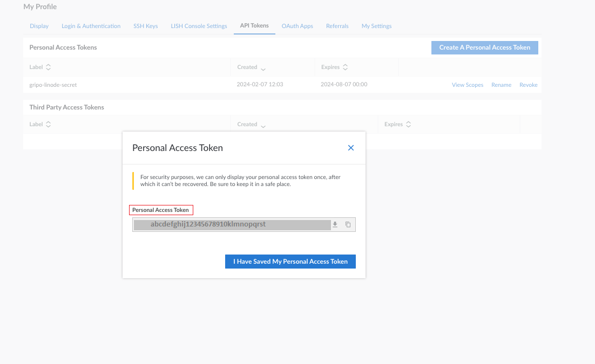
Task: View Scopes for gripo-linode-secret token
Action: [467, 85]
